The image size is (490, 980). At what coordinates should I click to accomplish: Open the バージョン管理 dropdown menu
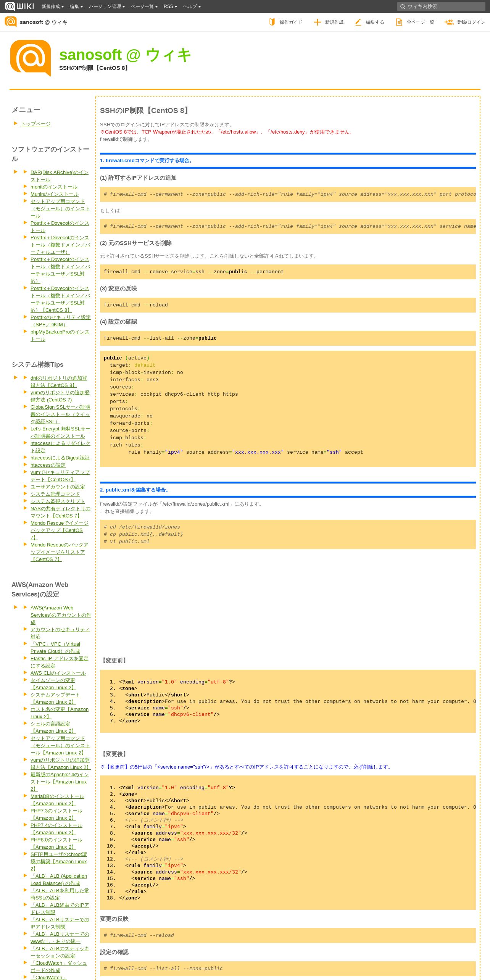click(x=107, y=6)
